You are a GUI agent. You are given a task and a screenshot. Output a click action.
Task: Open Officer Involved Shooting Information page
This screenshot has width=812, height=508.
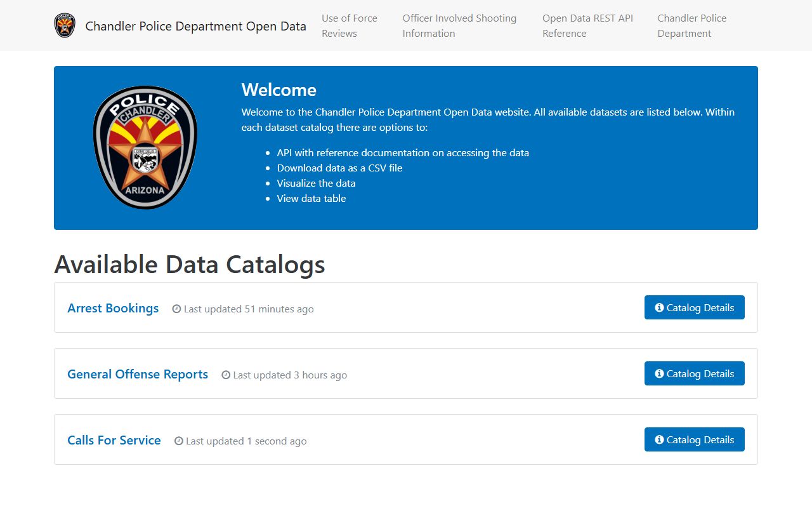coord(459,25)
